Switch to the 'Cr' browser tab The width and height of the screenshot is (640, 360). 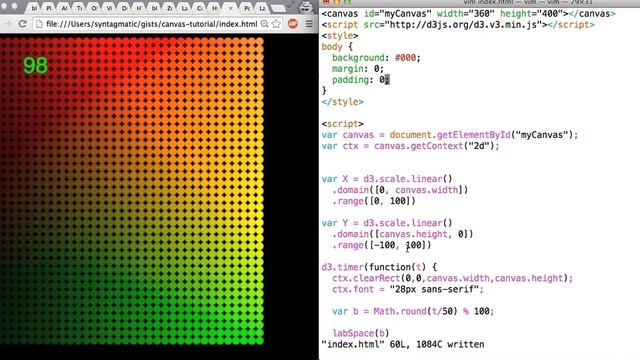pyautogui.click(x=200, y=8)
